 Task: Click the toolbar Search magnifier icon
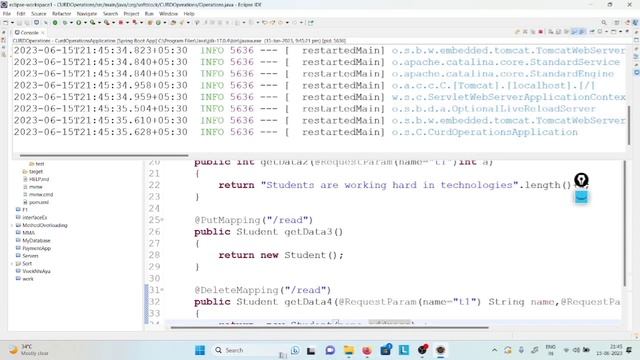[604, 22]
